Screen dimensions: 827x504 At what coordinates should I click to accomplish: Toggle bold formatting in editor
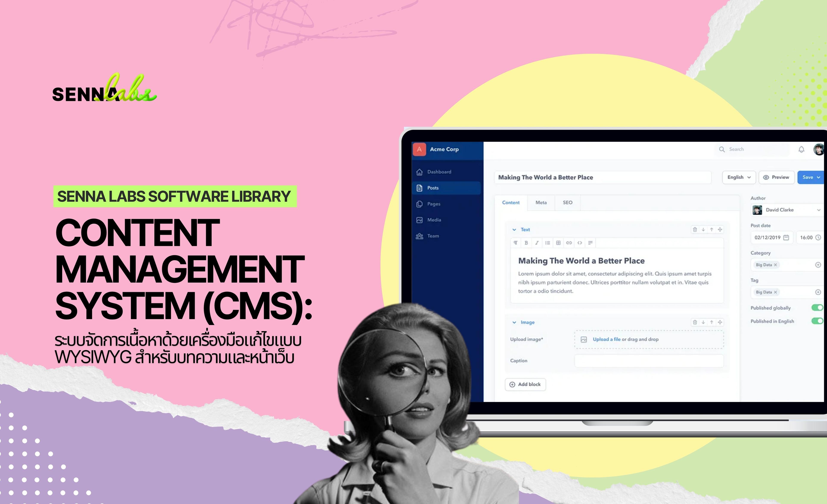click(526, 243)
